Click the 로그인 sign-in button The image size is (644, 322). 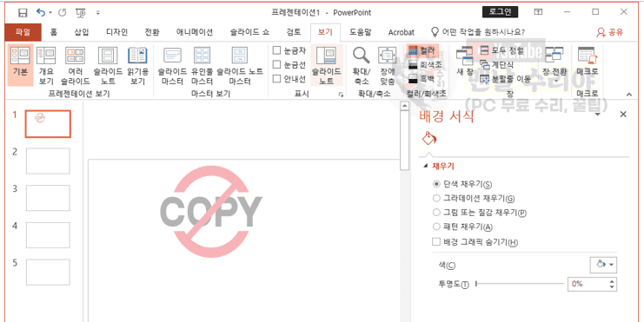500,12
